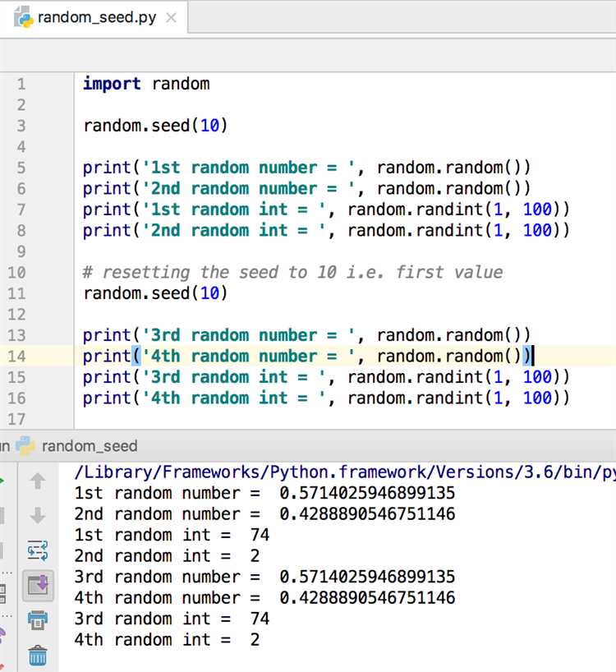Open the Python interpreter path link in console

pyautogui.click(x=345, y=472)
